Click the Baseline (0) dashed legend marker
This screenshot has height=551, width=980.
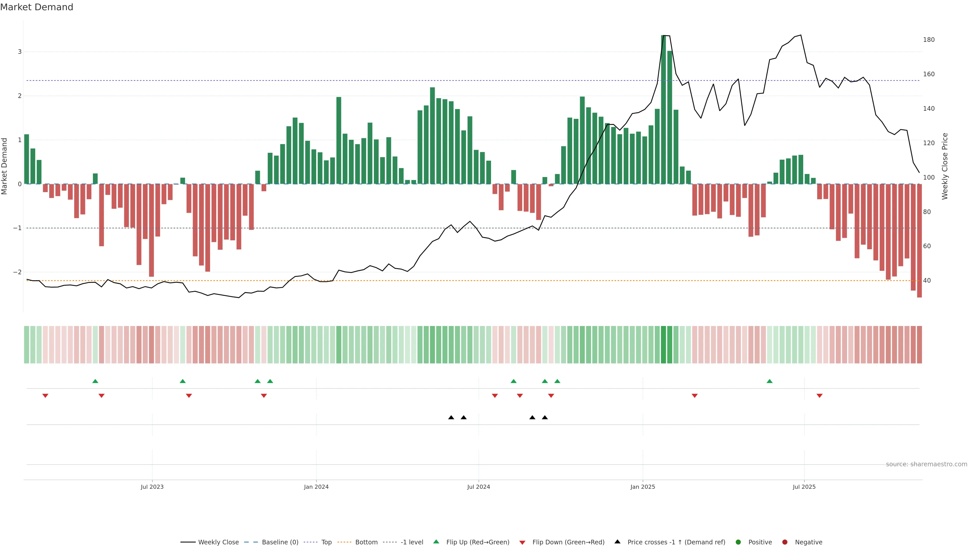251,542
